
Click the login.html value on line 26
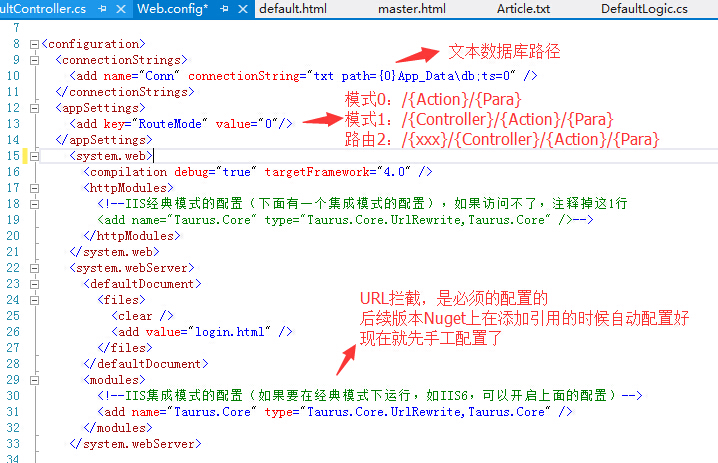coord(229,332)
